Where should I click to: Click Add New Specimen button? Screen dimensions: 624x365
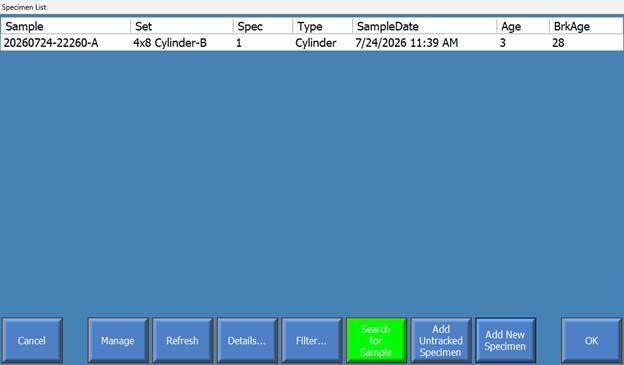[x=505, y=340]
